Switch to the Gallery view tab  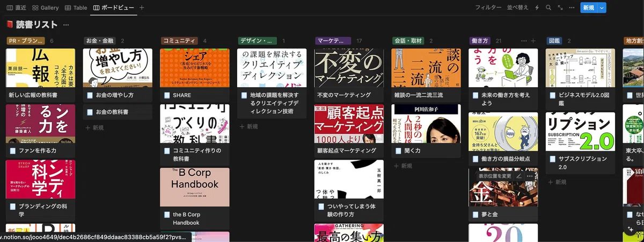pos(46,8)
